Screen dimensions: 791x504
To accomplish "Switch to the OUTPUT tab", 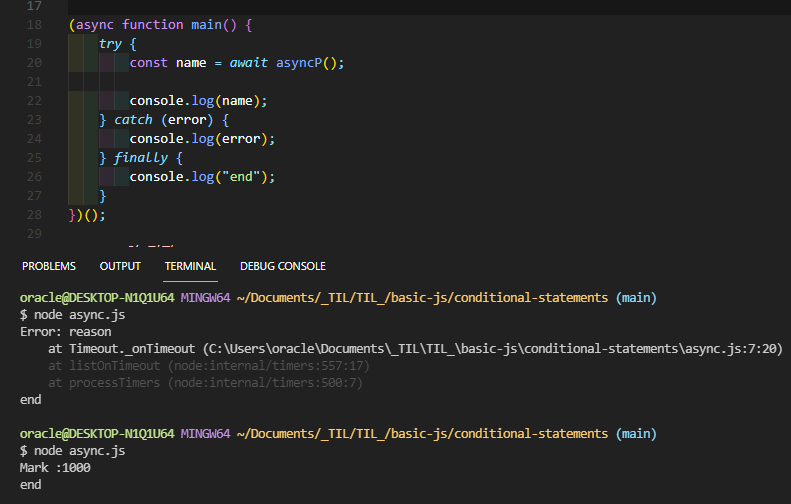I will pos(120,266).
